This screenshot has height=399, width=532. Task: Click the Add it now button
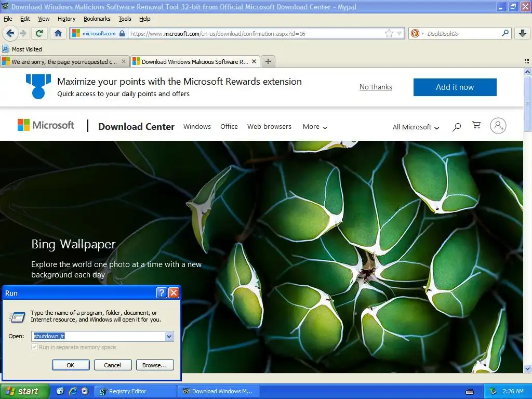coord(455,87)
